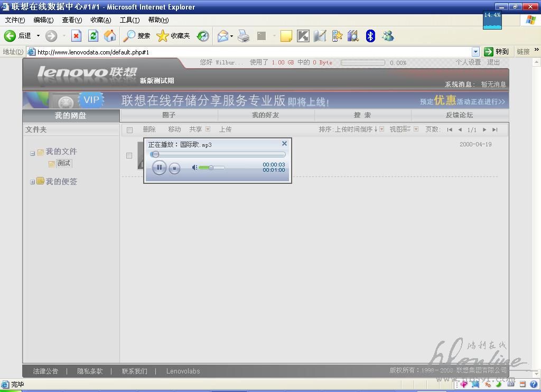Click the 上传 upload link

coord(225,129)
